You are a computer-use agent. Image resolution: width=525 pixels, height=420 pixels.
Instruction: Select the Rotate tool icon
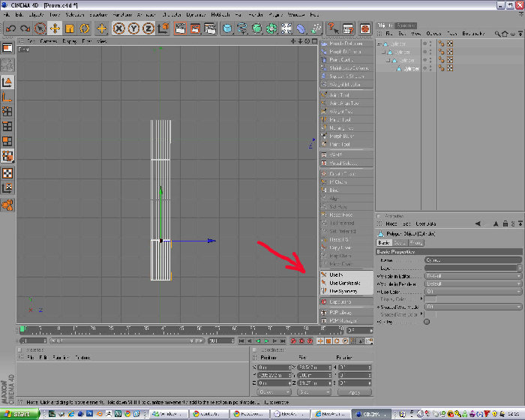[x=85, y=28]
